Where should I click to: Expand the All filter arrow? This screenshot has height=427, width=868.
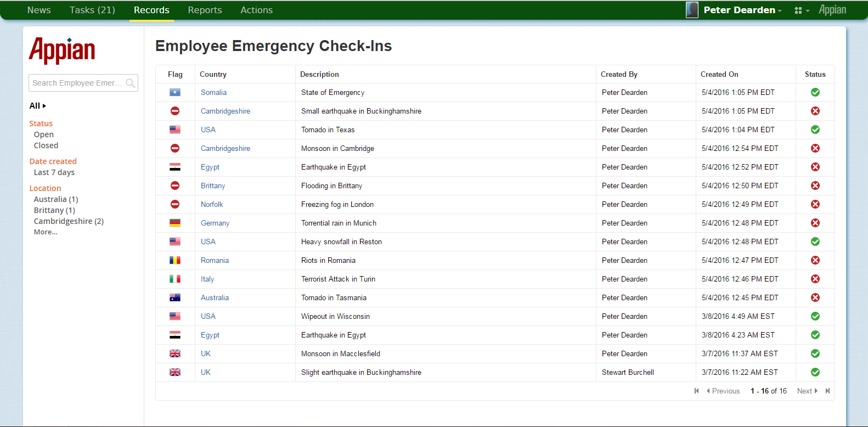click(44, 106)
